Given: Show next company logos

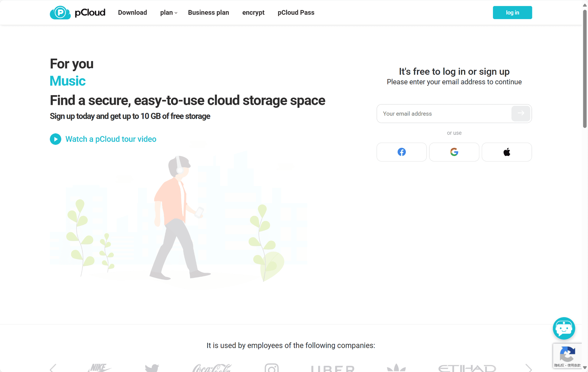Looking at the screenshot, I should [x=528, y=368].
